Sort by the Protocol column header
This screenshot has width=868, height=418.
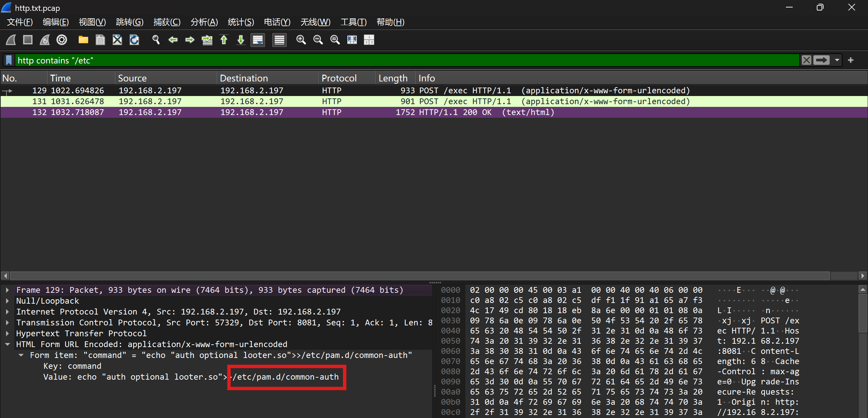tap(348, 78)
